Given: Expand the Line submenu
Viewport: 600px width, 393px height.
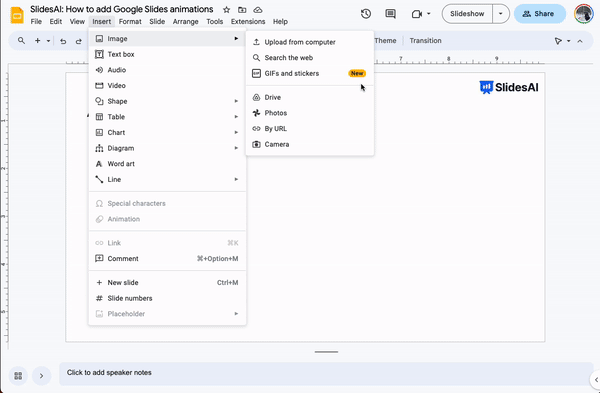Looking at the screenshot, I should tap(167, 179).
